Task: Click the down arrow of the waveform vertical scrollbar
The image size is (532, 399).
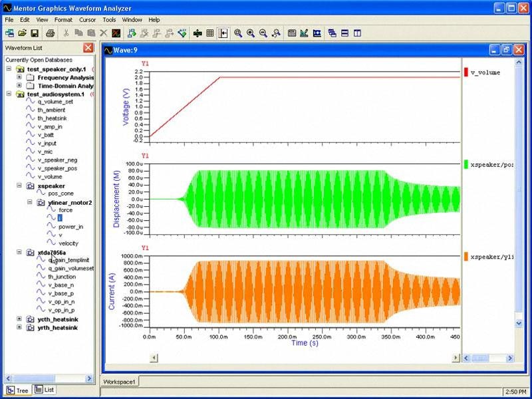Action: [519, 323]
